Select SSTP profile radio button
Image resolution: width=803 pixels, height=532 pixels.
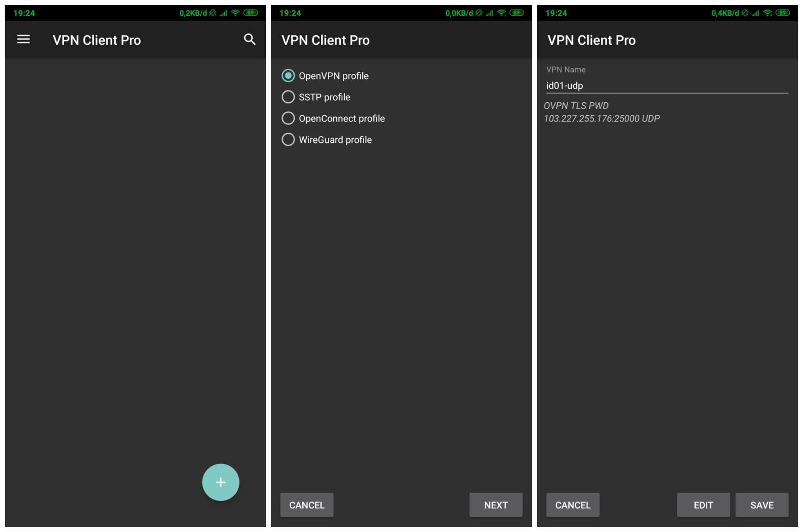coord(288,97)
